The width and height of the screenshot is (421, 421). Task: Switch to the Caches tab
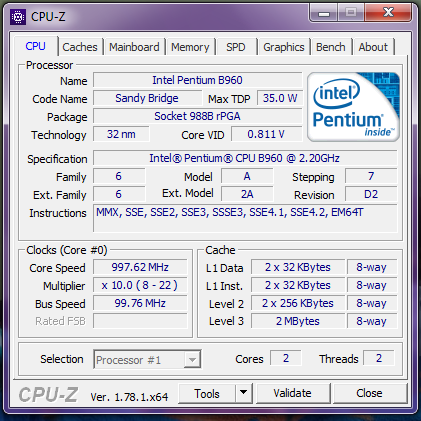coord(80,47)
